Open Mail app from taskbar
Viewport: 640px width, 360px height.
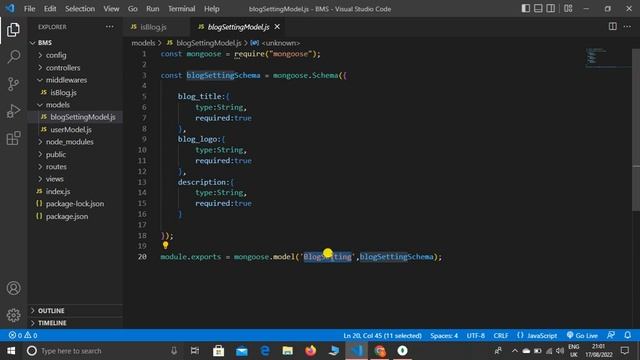(x=242, y=351)
